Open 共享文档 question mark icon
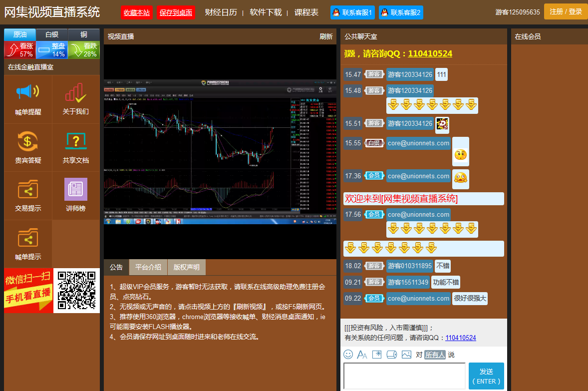The height and width of the screenshot is (391, 588). 75,141
